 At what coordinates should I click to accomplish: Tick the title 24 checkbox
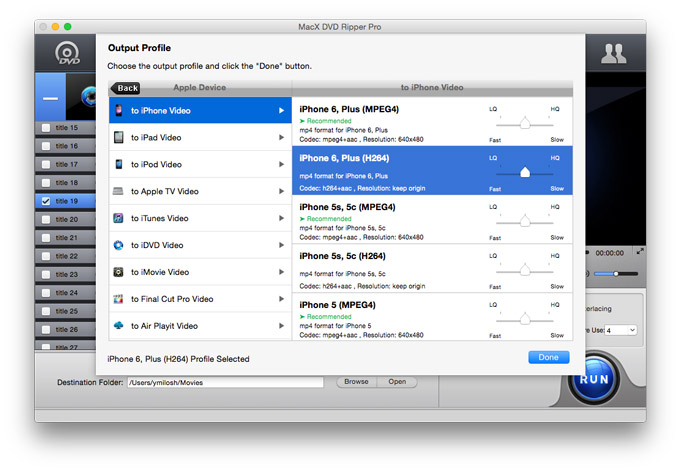point(46,293)
